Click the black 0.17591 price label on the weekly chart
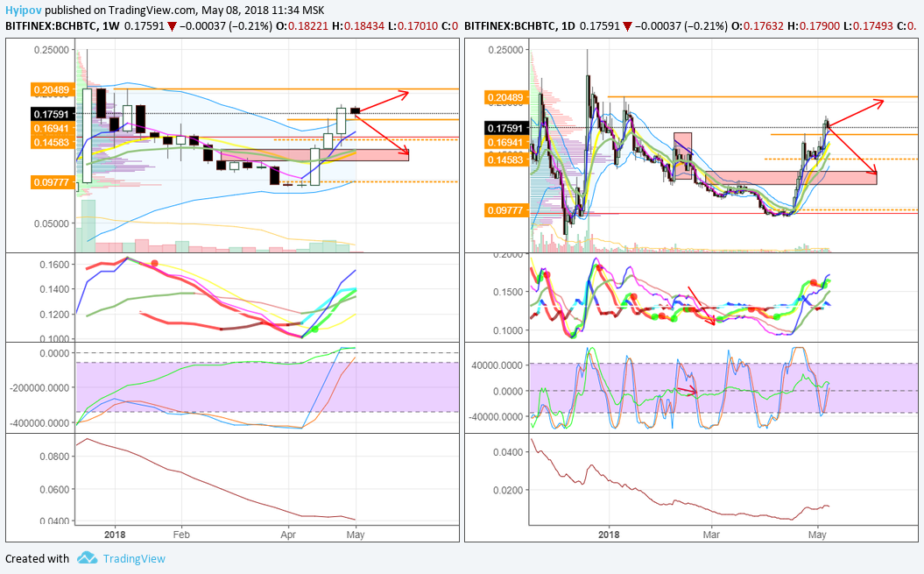This screenshot has height=574, width=924. click(52, 115)
